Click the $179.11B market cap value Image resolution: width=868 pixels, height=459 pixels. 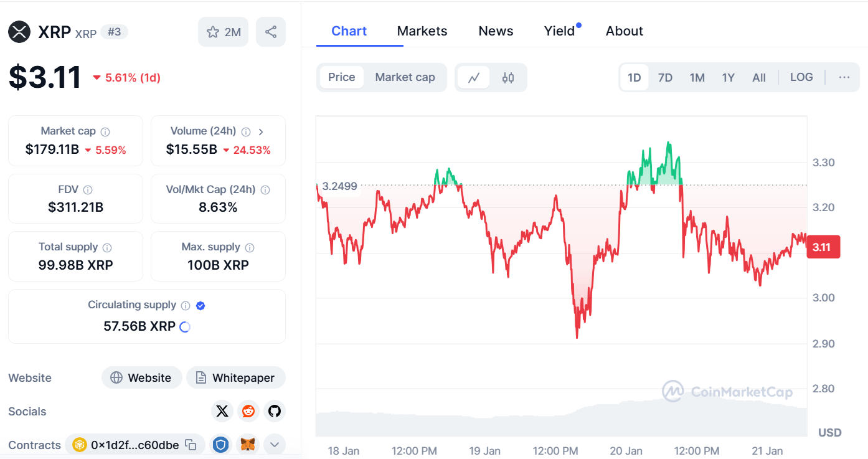click(x=52, y=150)
